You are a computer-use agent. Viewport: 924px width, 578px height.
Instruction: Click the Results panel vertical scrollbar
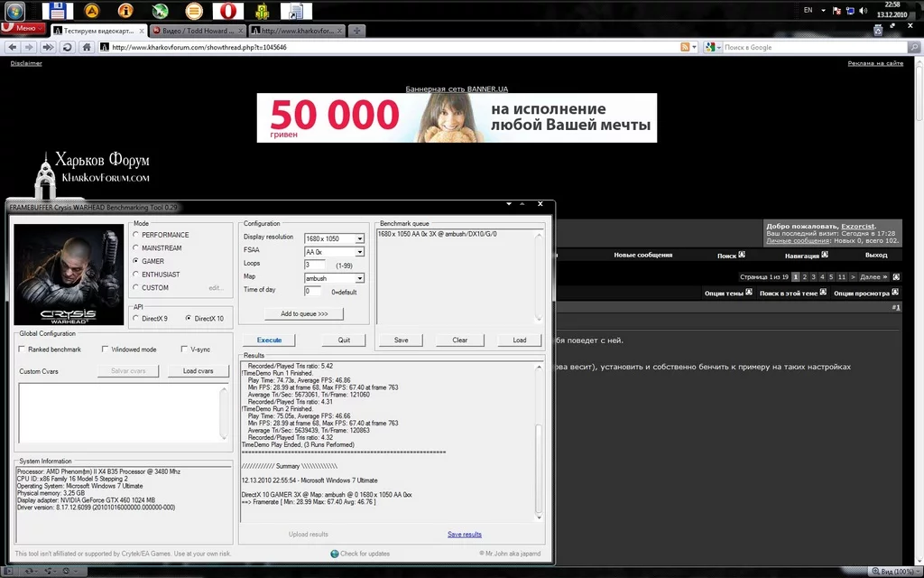[538, 441]
